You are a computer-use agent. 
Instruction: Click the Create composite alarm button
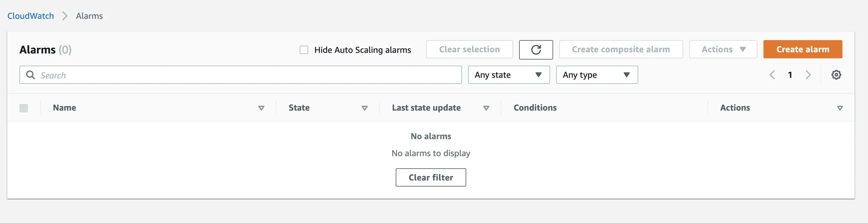point(620,50)
